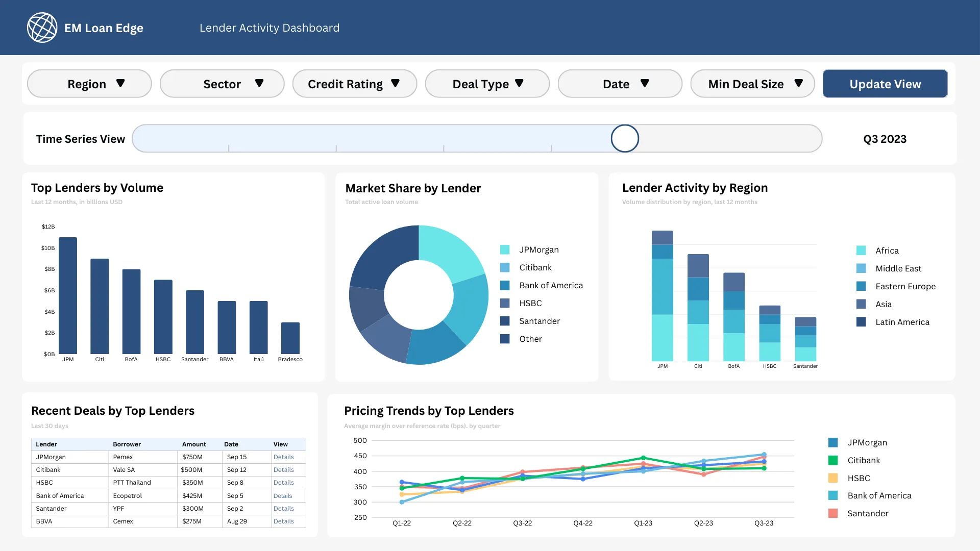
Task: Click the Time Series slider handle
Action: [625, 138]
